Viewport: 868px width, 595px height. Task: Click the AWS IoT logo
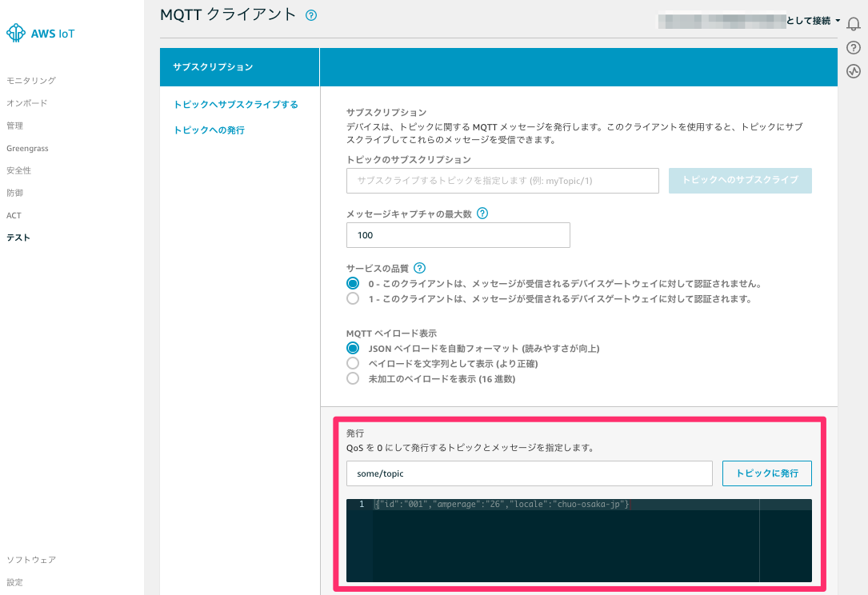[x=40, y=33]
